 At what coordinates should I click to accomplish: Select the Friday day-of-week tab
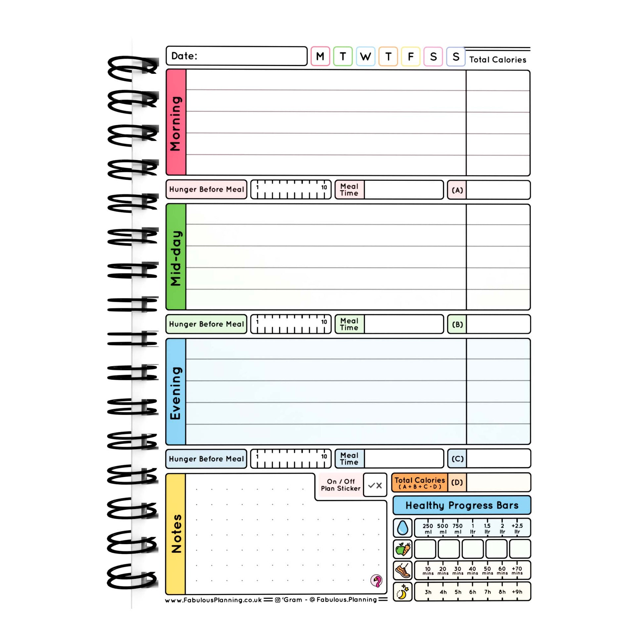point(410,56)
